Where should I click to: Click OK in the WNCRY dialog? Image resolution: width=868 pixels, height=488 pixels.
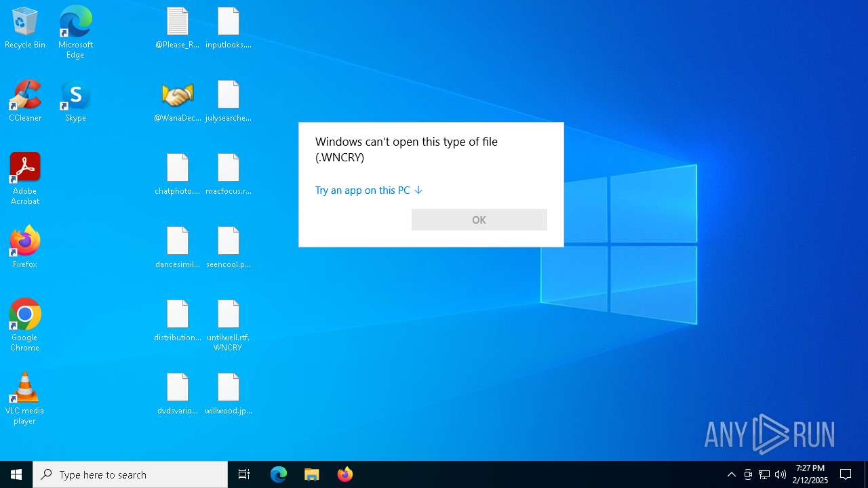[479, 220]
